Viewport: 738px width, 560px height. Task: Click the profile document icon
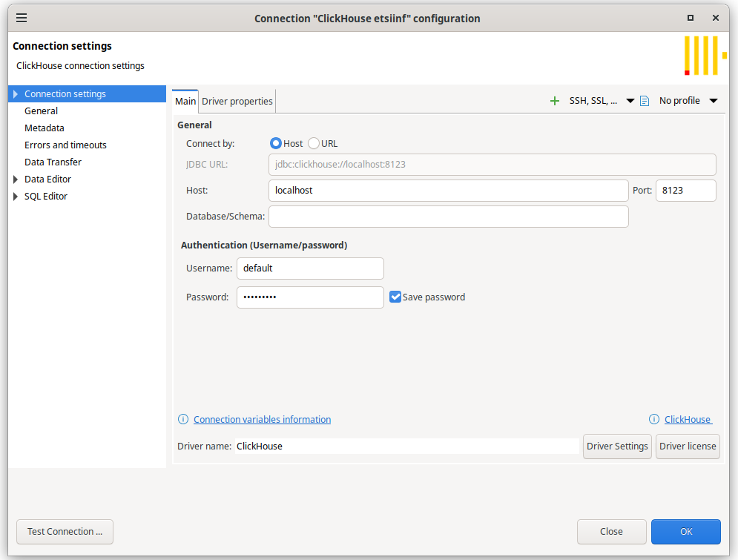645,101
